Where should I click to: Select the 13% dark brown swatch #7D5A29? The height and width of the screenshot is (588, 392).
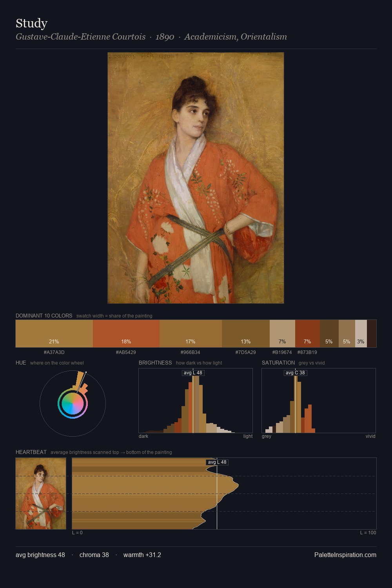tap(246, 334)
